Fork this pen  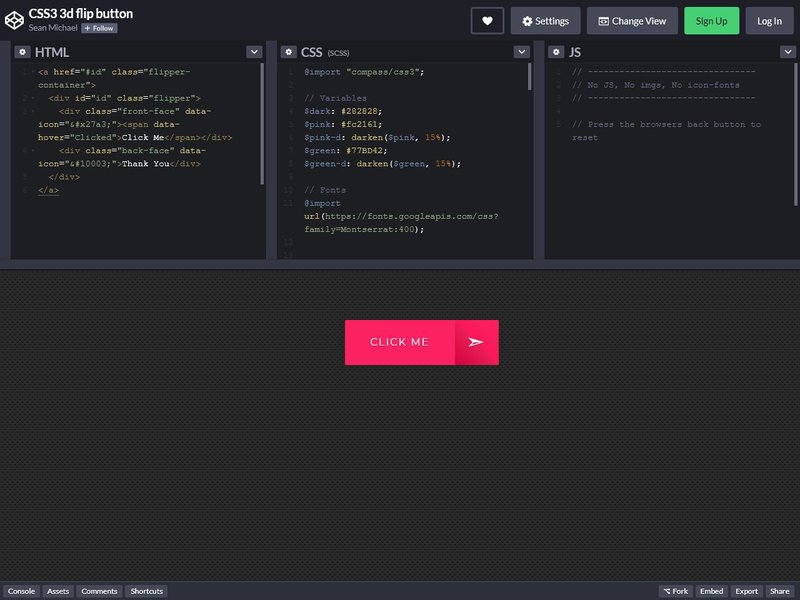point(676,591)
